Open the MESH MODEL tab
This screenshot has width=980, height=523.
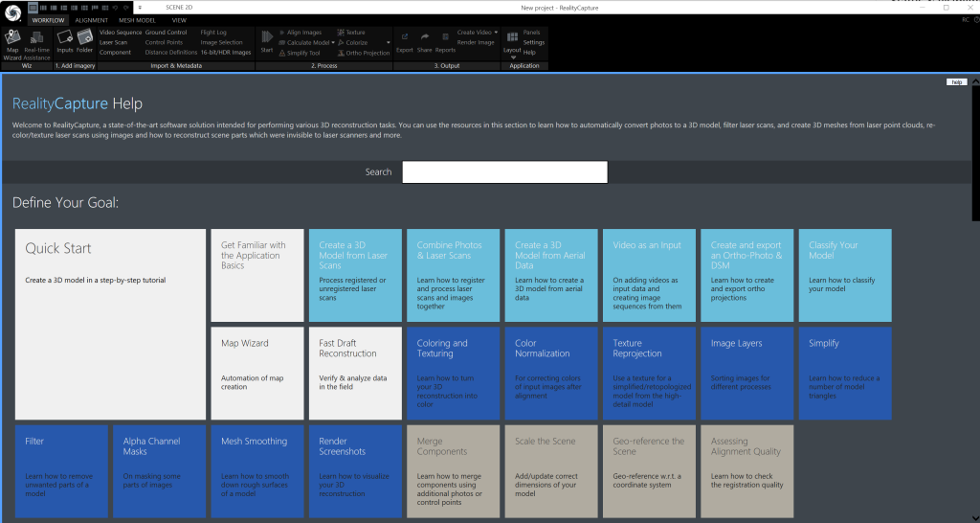click(x=137, y=21)
